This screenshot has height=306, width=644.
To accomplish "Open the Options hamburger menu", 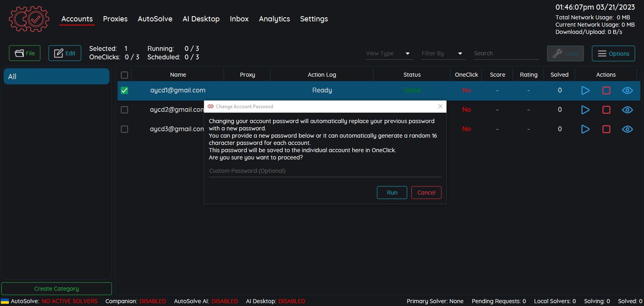I will [613, 54].
